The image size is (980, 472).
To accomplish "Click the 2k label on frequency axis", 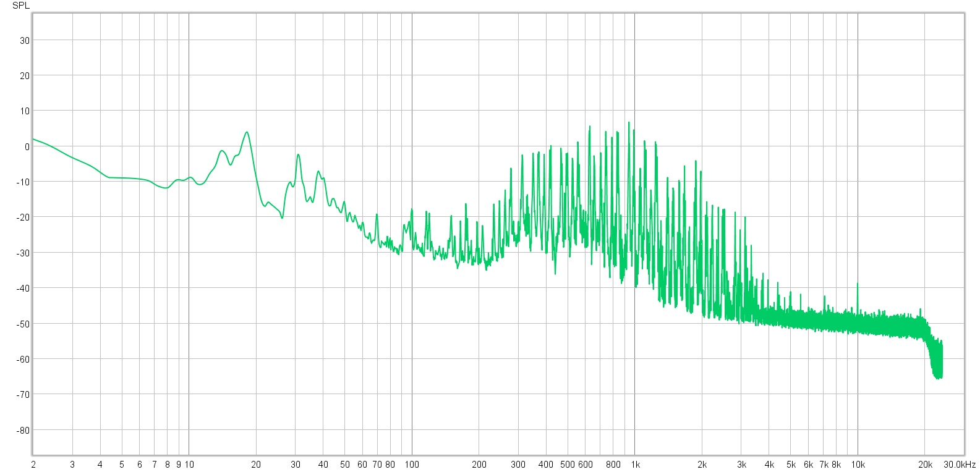I will (702, 465).
